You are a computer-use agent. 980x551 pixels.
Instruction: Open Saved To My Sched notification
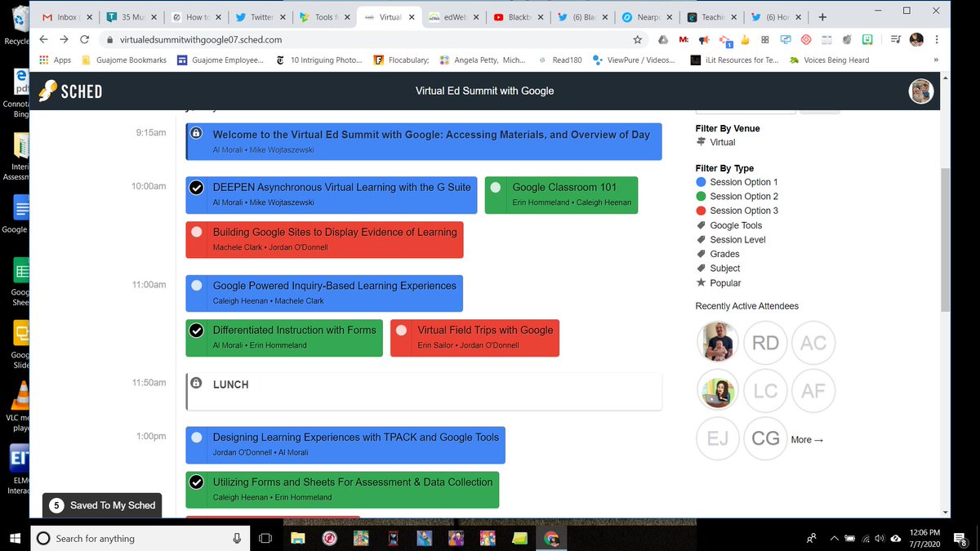(x=102, y=505)
